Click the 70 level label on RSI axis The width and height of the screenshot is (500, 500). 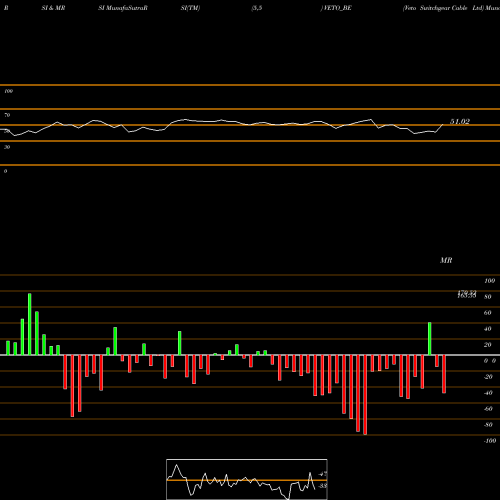point(7,115)
